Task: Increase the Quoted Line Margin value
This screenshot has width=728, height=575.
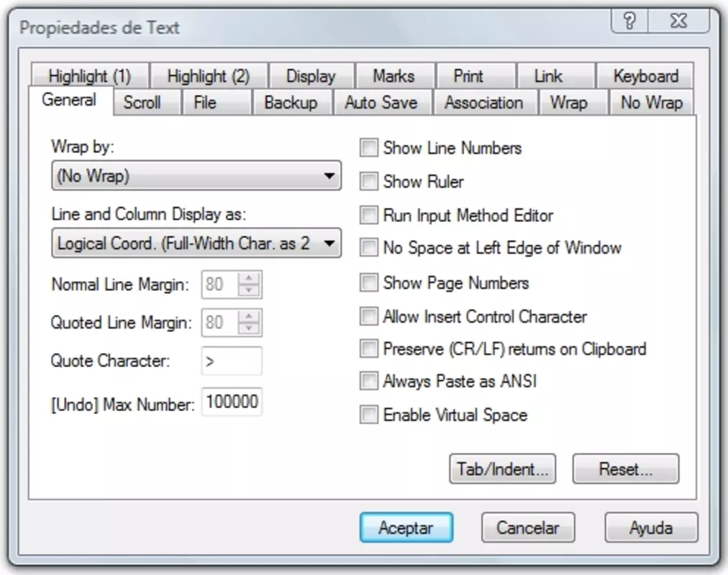Action: pyautogui.click(x=250, y=316)
